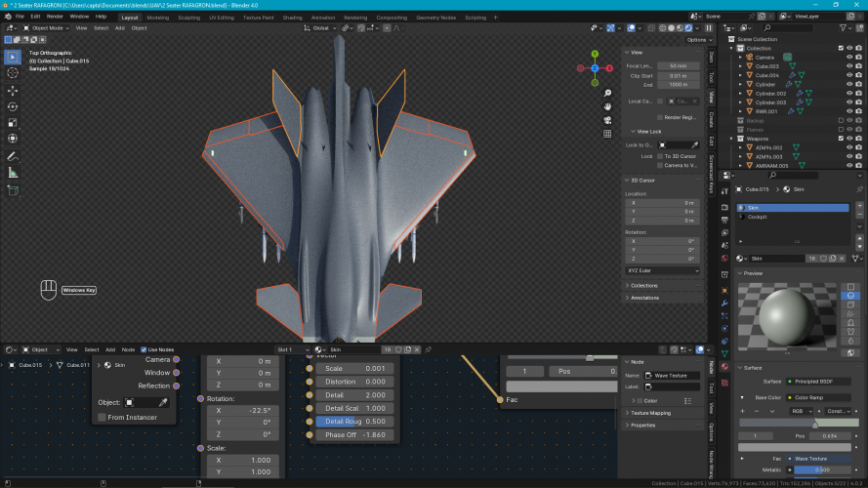Activate the Transform tool

pyautogui.click(x=12, y=139)
